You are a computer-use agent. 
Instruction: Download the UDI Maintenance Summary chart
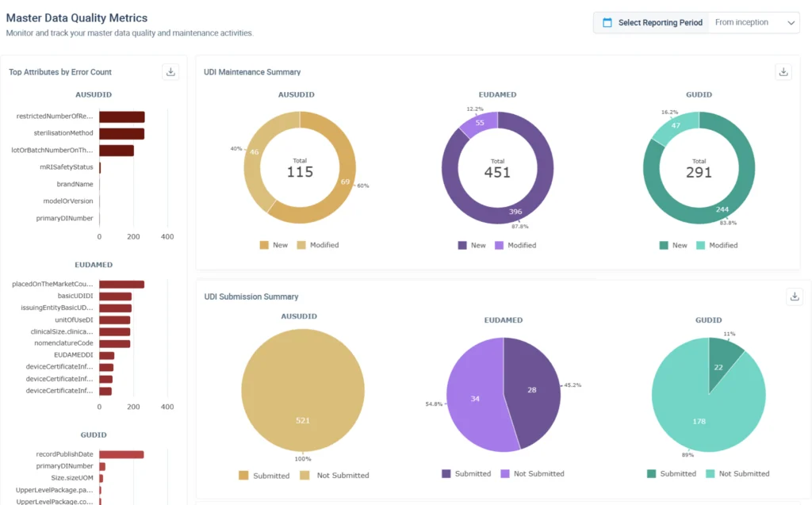pos(783,72)
